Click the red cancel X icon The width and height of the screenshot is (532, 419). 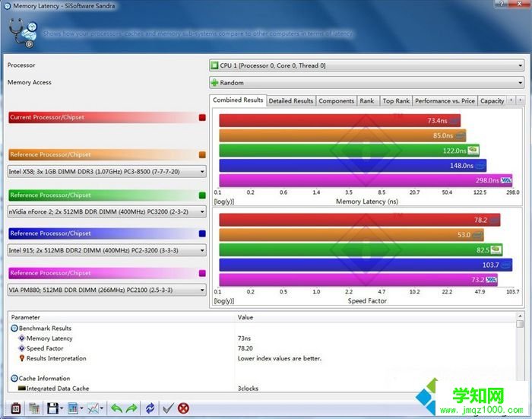click(x=184, y=408)
